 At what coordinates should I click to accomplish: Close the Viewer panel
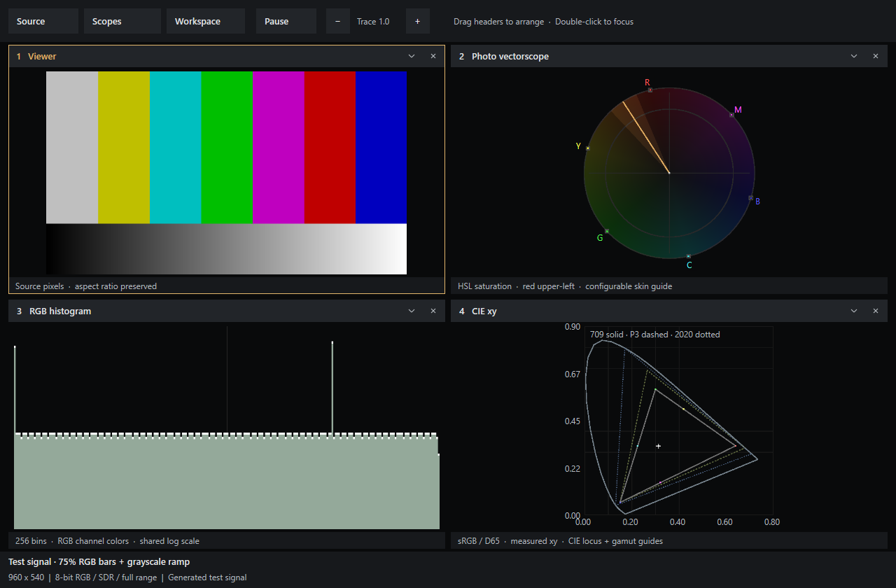[x=433, y=56]
